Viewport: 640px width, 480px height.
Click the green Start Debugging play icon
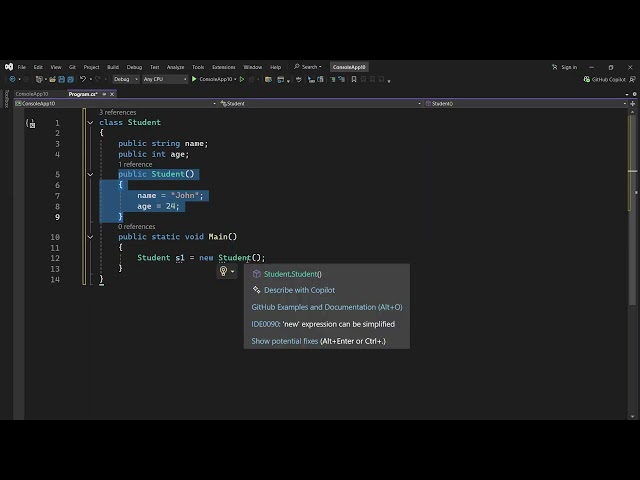pos(194,79)
